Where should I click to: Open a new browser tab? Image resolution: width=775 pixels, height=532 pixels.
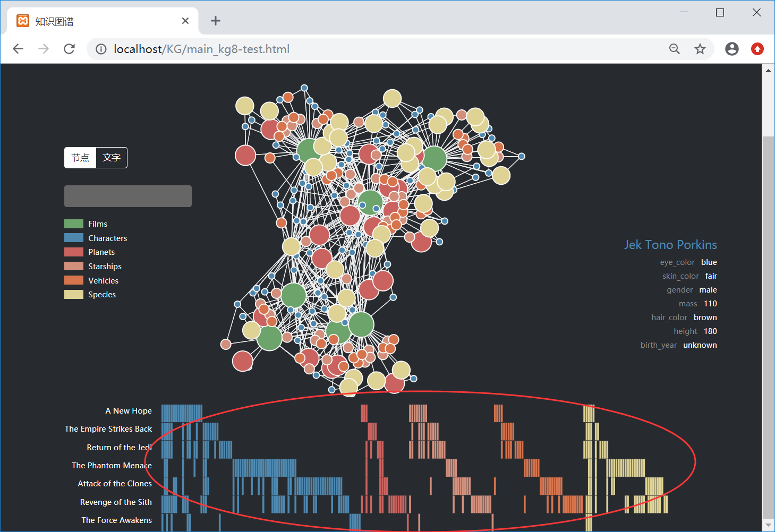215,21
